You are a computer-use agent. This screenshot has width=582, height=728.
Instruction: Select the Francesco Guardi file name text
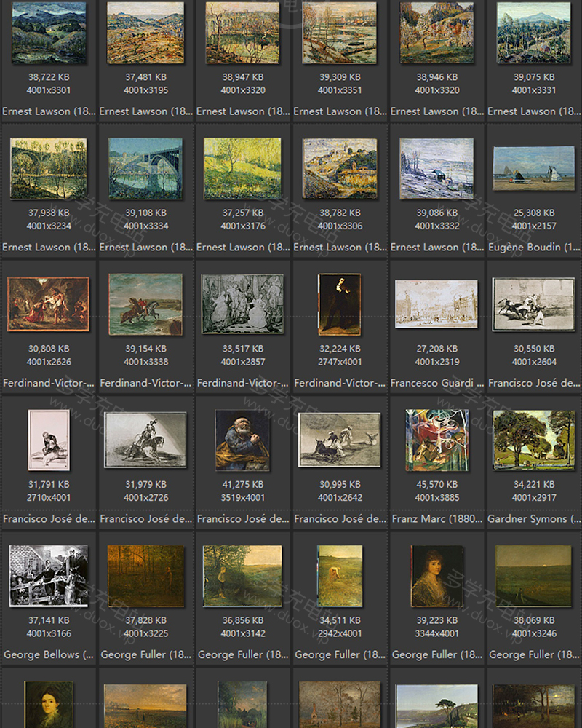pyautogui.click(x=436, y=383)
